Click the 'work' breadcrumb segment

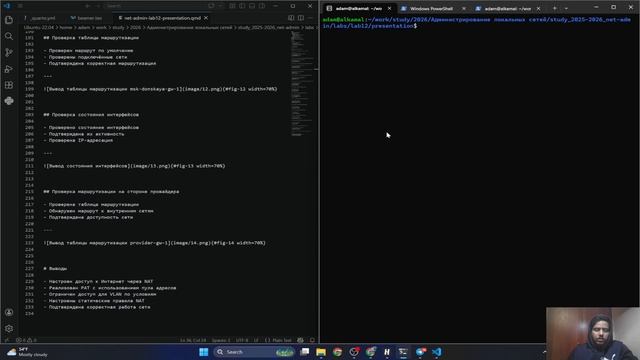[101, 27]
